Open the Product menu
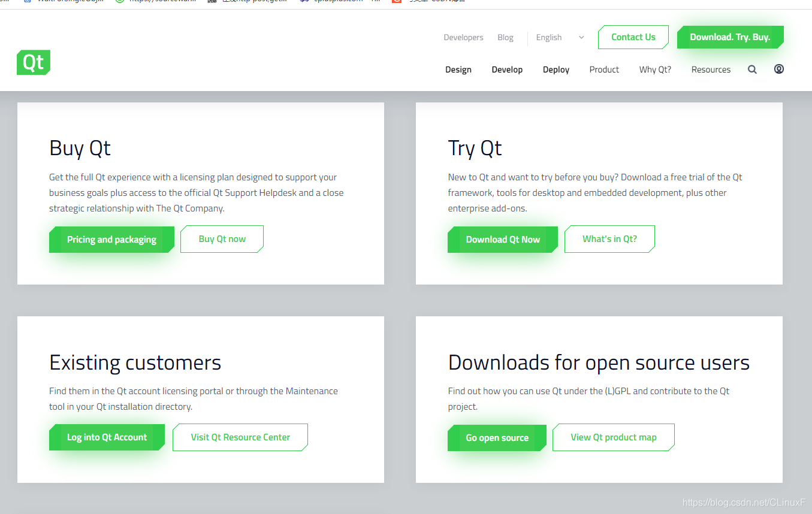Image resolution: width=812 pixels, height=514 pixels. pyautogui.click(x=604, y=69)
